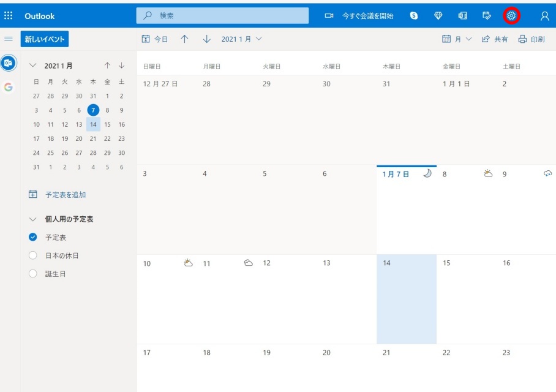This screenshot has height=392, width=556.
Task: Open the Skype icon in header
Action: [x=414, y=15]
